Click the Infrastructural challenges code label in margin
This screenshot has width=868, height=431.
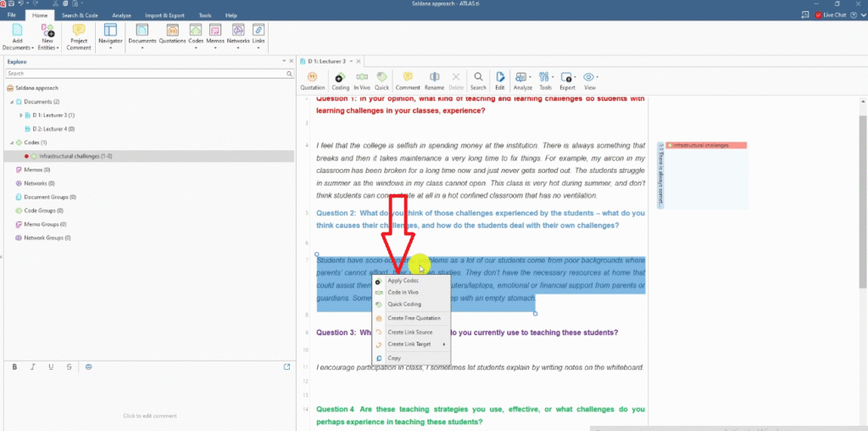pos(702,145)
